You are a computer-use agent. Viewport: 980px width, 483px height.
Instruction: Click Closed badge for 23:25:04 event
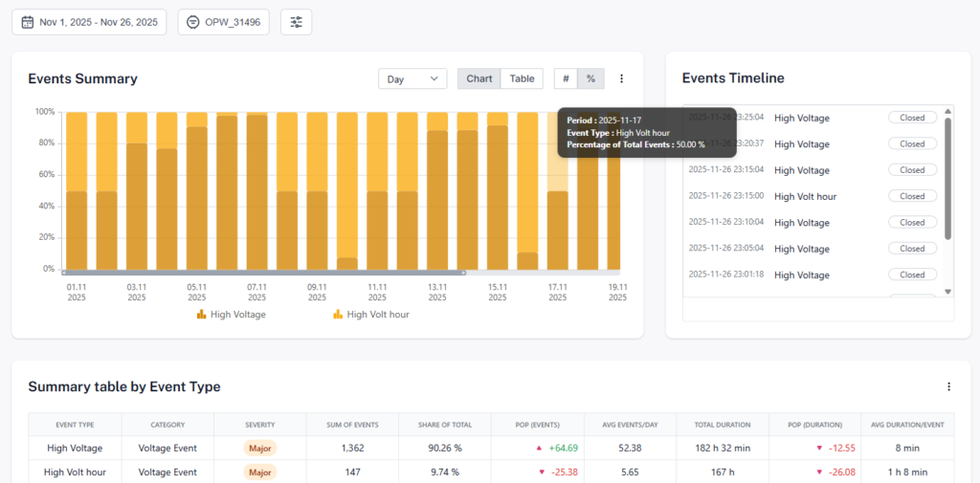pos(912,118)
